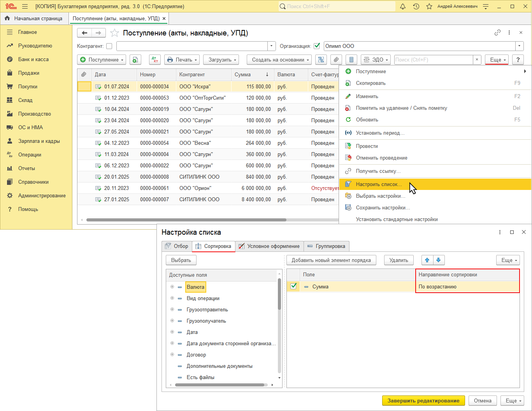This screenshot has width=532, height=411.
Task: Click the global search field Поиск Ctrl+Shift+F
Action: 337,6
